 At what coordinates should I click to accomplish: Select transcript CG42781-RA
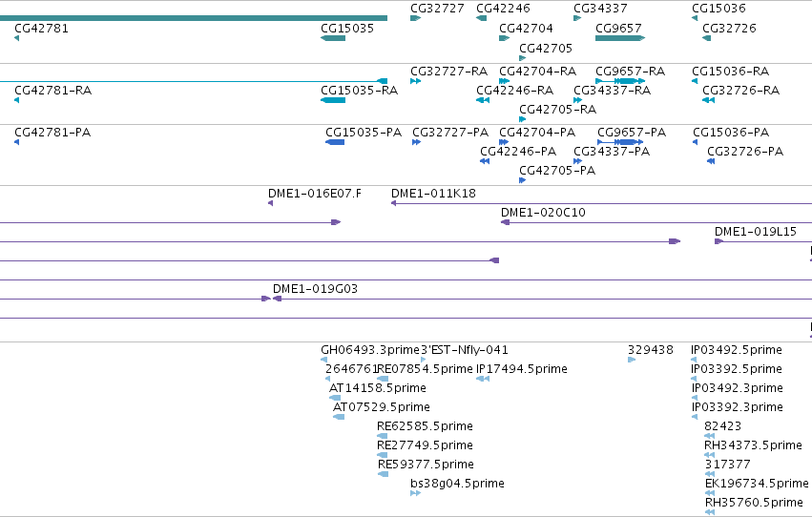click(52, 90)
